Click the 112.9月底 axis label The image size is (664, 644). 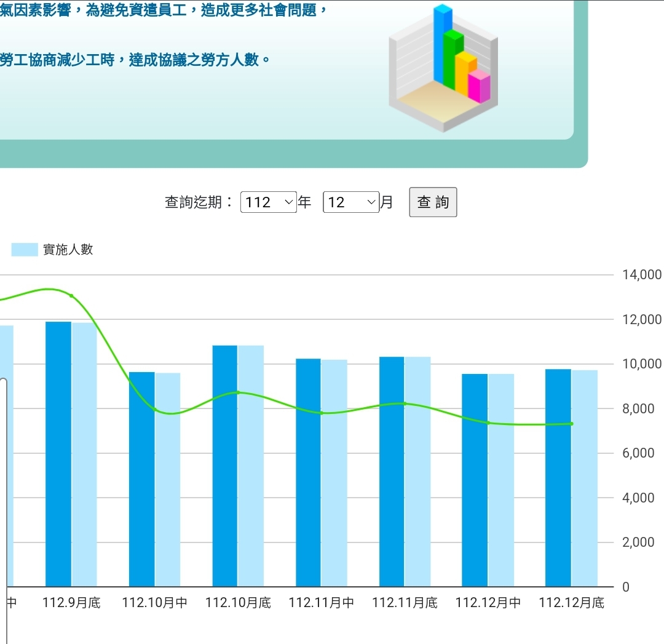(71, 602)
